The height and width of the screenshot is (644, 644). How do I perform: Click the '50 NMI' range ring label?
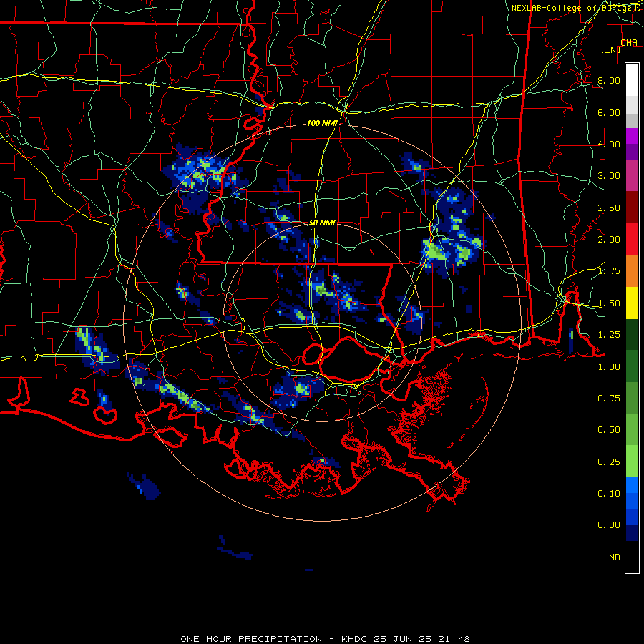coord(322,223)
